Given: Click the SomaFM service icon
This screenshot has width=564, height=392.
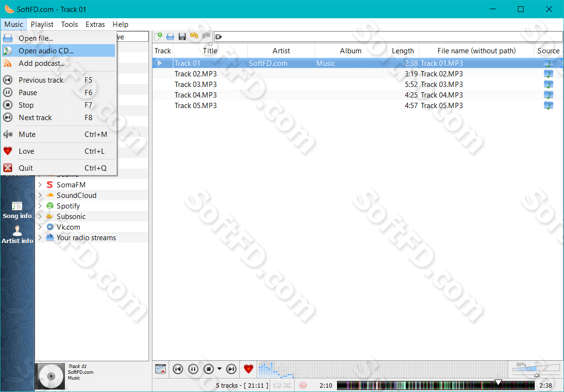Looking at the screenshot, I should pos(50,184).
